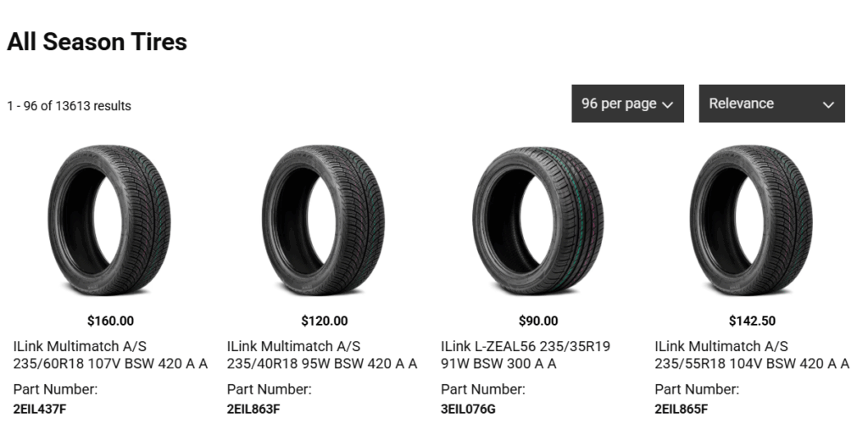Expand the Relevance sort dropdown
The image size is (868, 430).
click(x=771, y=103)
